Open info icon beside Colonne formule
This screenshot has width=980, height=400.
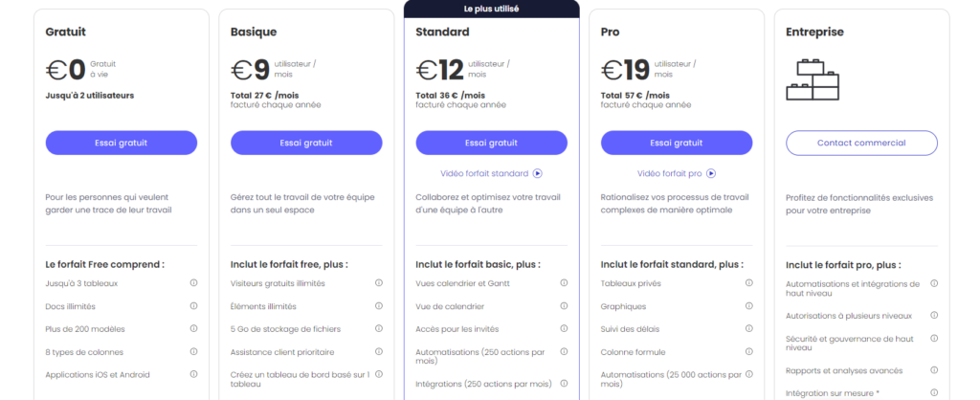[x=749, y=352]
